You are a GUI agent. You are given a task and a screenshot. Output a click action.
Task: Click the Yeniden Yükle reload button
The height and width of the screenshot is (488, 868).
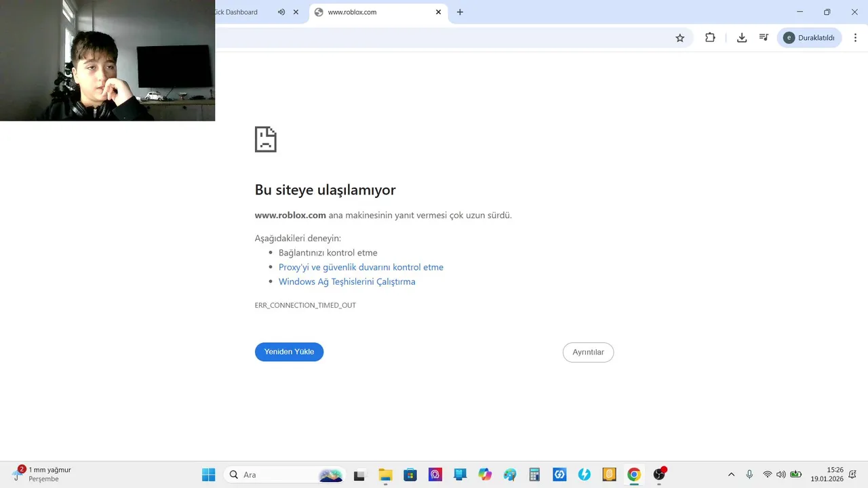coord(289,352)
